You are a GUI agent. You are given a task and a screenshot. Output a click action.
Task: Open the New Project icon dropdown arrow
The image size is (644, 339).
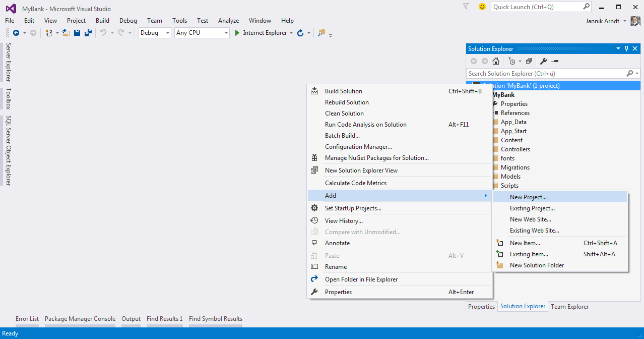pyautogui.click(x=57, y=33)
